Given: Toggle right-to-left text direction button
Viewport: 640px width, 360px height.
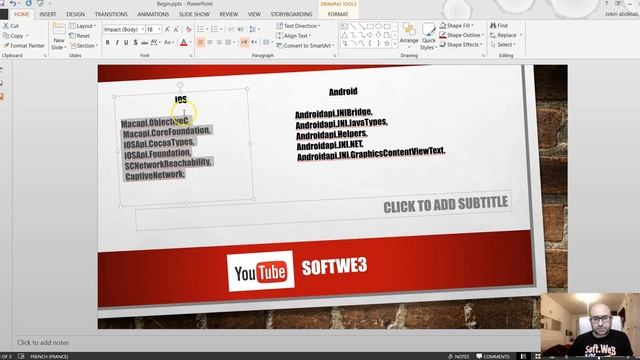Looking at the screenshot, I should (253, 42).
